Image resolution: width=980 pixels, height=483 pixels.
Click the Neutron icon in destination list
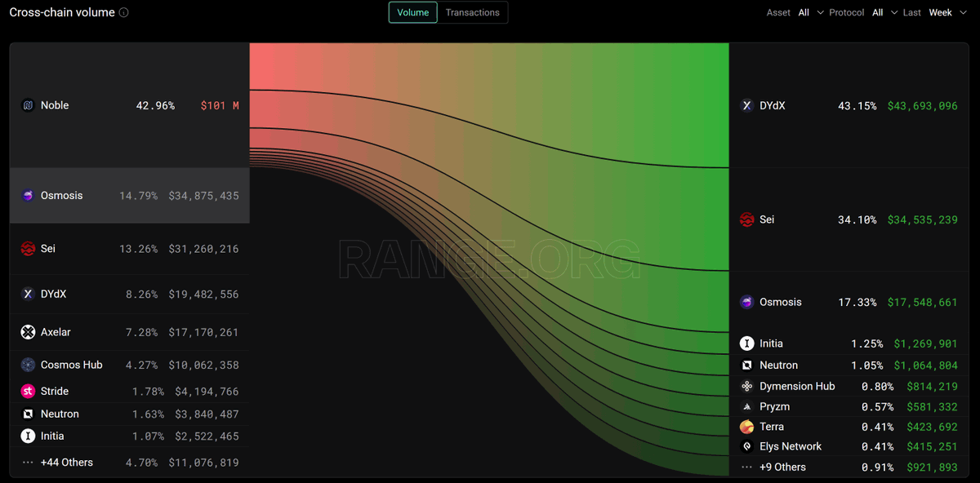pos(746,366)
